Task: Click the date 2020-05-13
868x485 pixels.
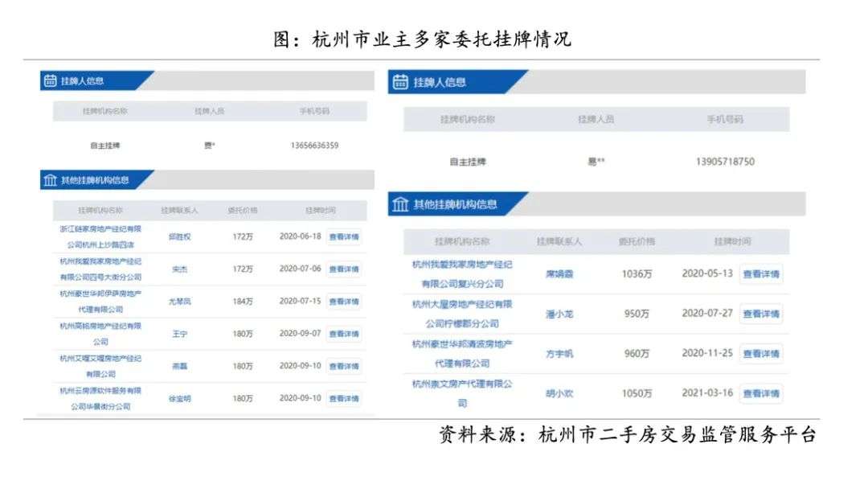Action: tap(707, 273)
